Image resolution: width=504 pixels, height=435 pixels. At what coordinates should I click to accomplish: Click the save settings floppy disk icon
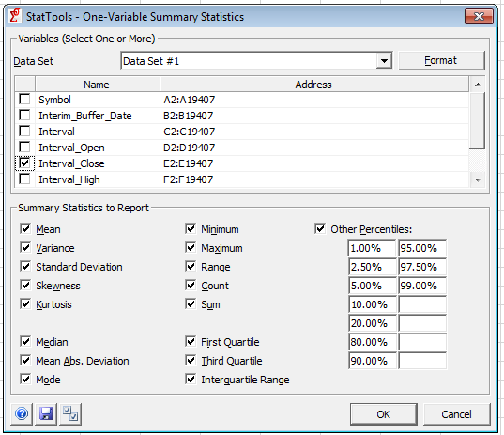coord(46,413)
